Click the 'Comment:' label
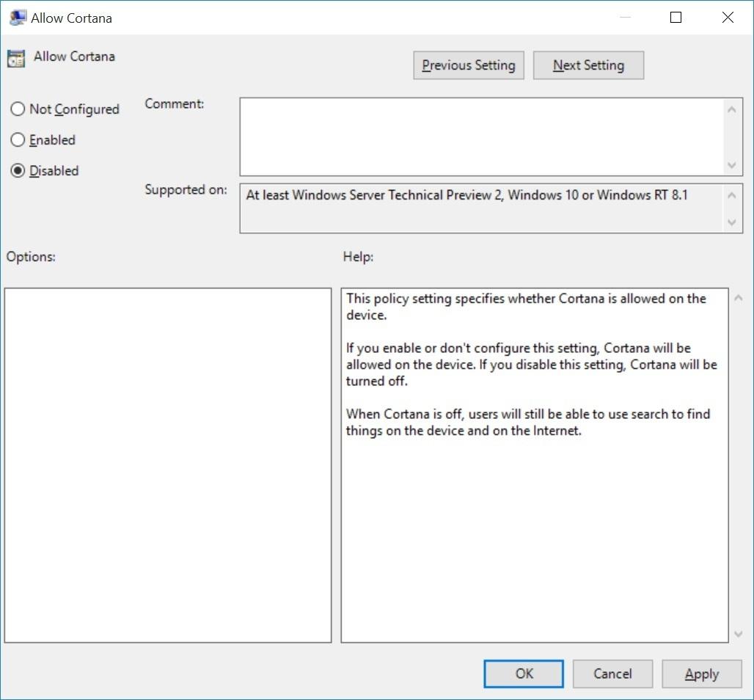 pos(174,104)
